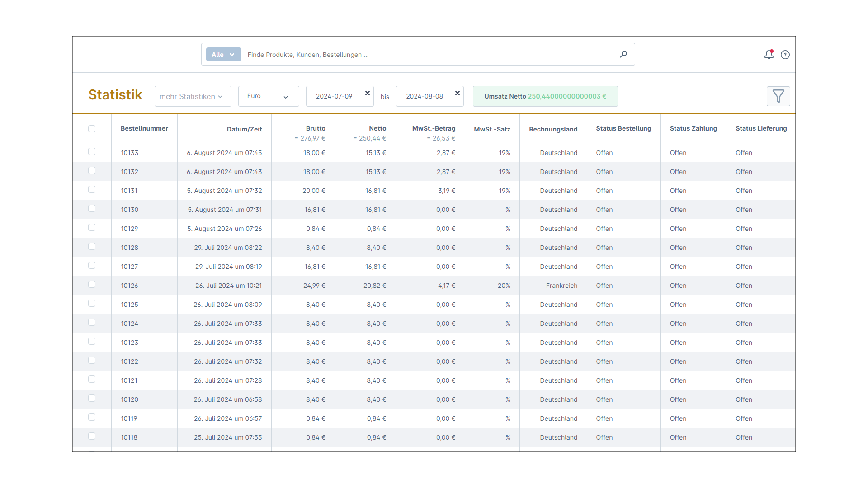This screenshot has width=868, height=488.
Task: Click the Frankreich country cell
Action: pyautogui.click(x=561, y=286)
